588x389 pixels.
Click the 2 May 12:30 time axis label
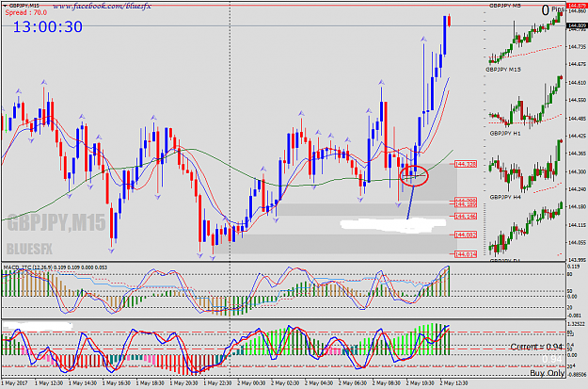pos(453,383)
